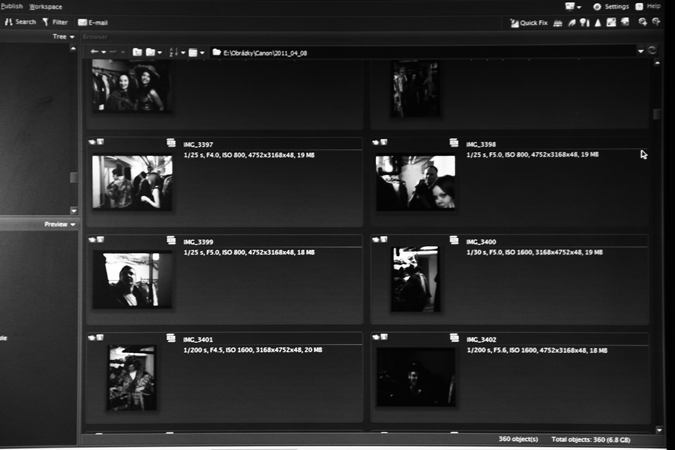Click the light bulb icon in the top toolbar
The width and height of the screenshot is (675, 450).
(585, 23)
